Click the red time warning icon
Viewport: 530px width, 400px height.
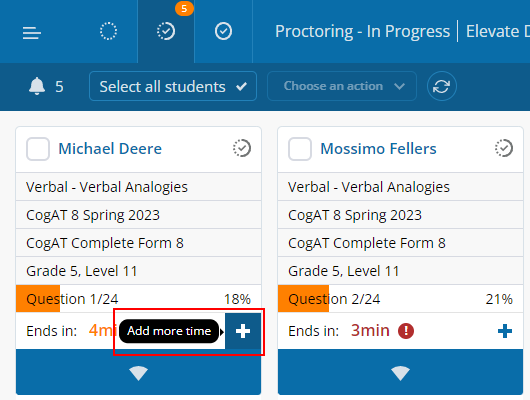[x=406, y=331]
